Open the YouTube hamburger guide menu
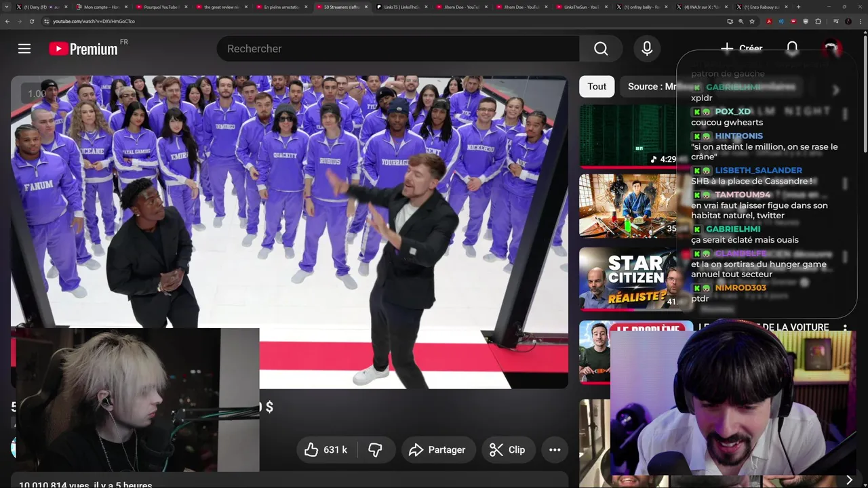868x488 pixels. [x=24, y=49]
